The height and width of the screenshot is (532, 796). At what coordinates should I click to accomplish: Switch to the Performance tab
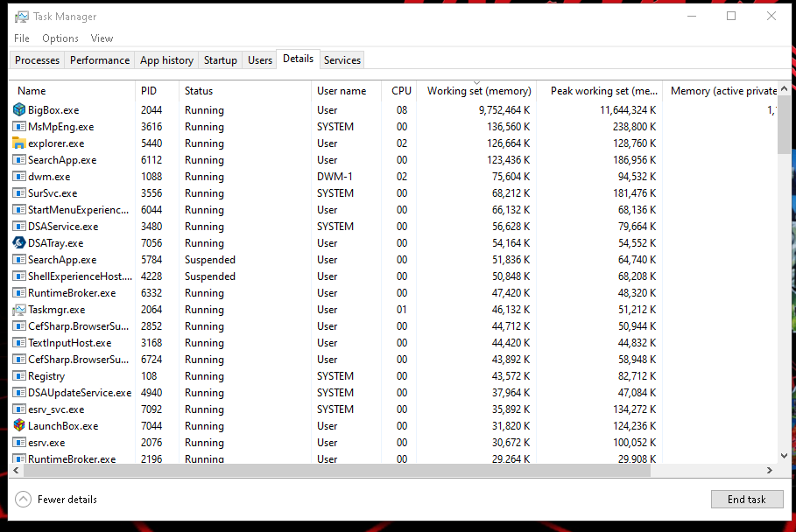pyautogui.click(x=100, y=59)
